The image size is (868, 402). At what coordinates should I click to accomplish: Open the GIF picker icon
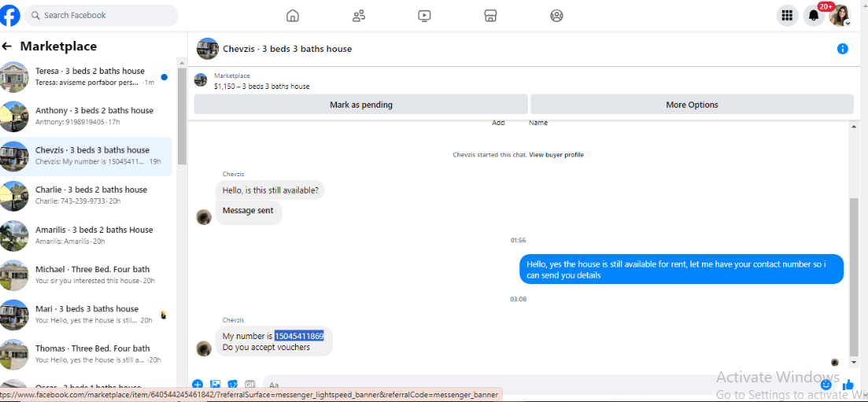click(249, 384)
